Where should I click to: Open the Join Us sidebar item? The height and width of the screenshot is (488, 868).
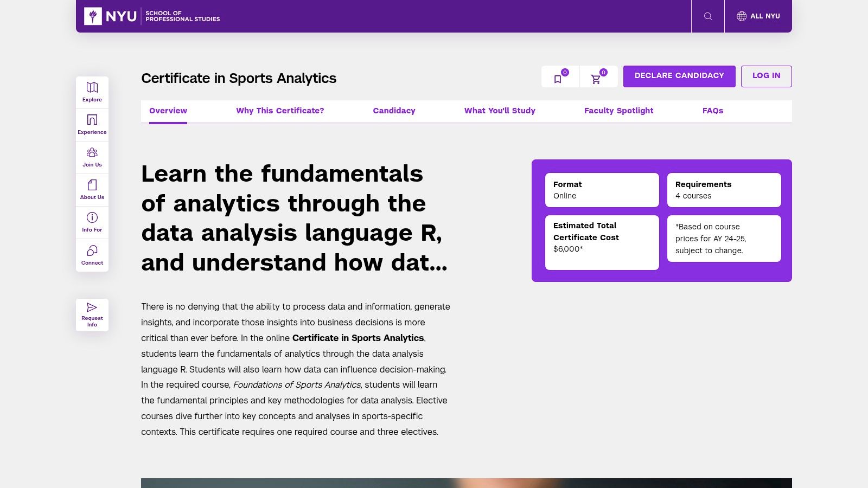pos(92,157)
